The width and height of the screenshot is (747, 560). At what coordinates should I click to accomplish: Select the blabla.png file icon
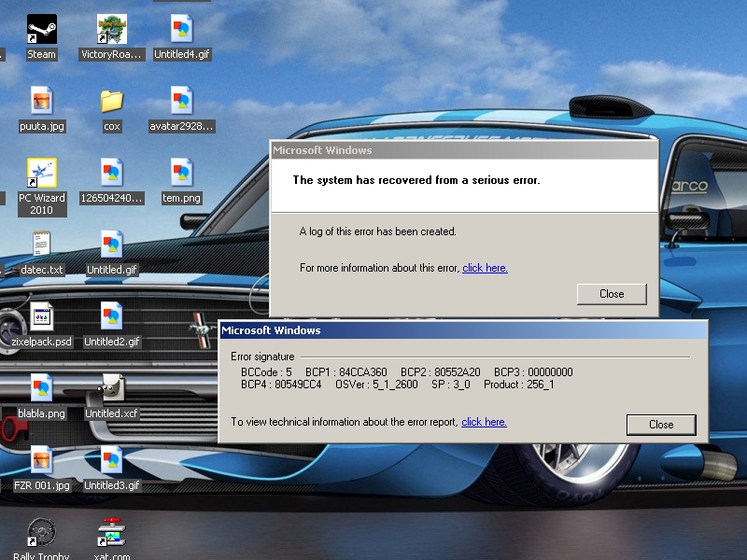click(x=41, y=387)
